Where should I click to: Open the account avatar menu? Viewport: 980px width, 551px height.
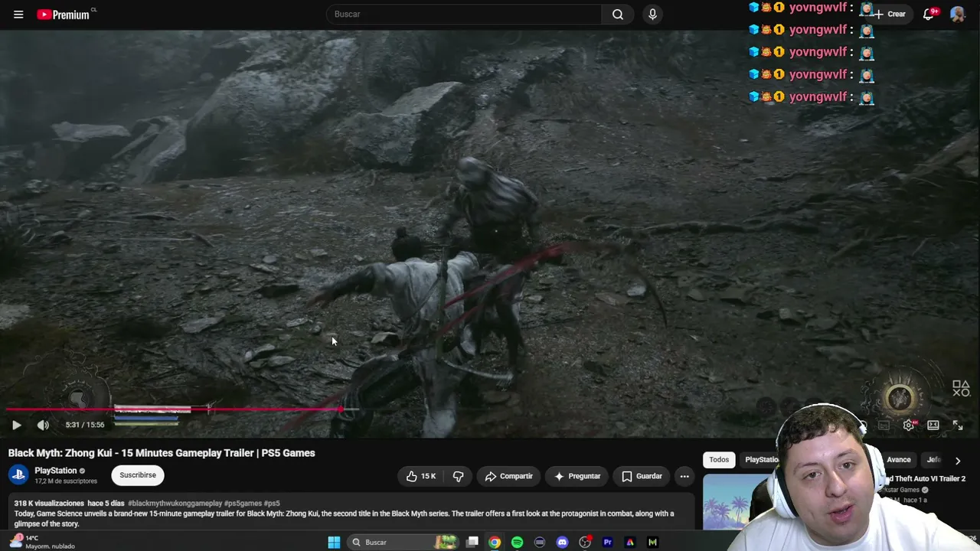[x=957, y=14]
